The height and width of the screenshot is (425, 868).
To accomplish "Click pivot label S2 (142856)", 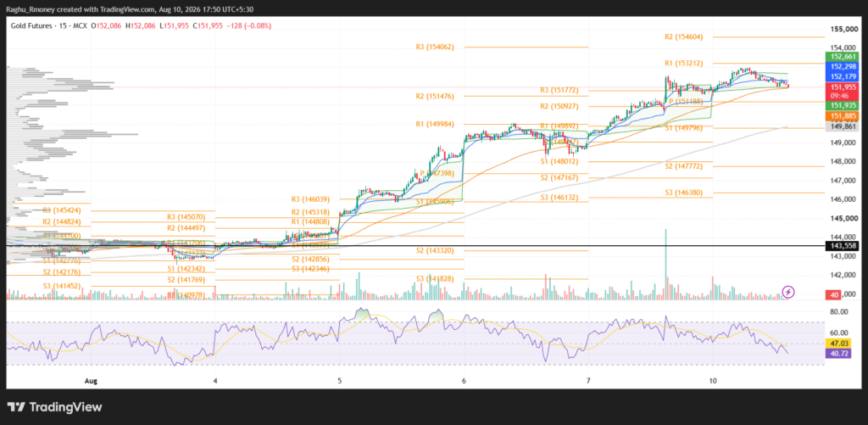I will pos(310,259).
